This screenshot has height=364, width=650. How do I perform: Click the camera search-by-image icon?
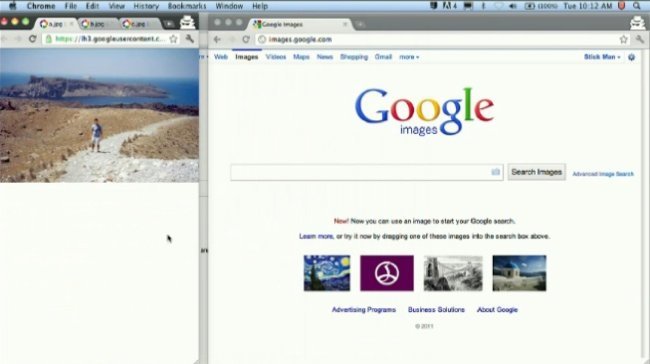(495, 172)
